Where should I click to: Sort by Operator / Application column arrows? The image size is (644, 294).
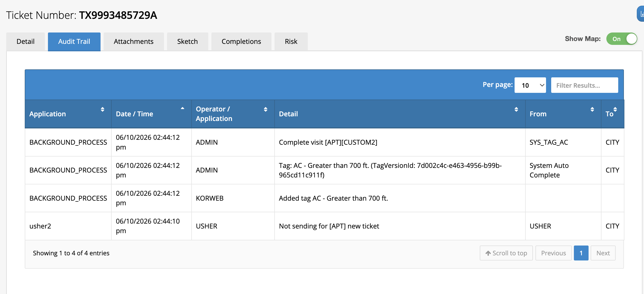[266, 109]
